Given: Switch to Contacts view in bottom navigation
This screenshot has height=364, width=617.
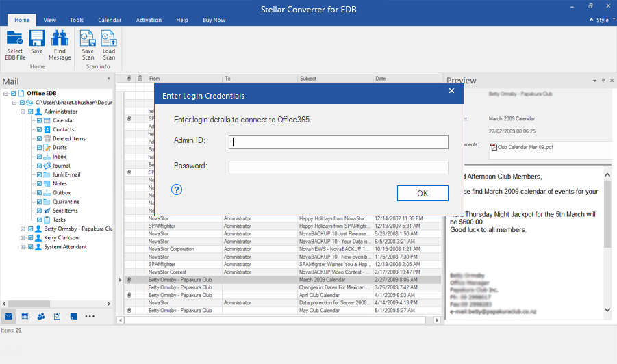Looking at the screenshot, I should 41,316.
